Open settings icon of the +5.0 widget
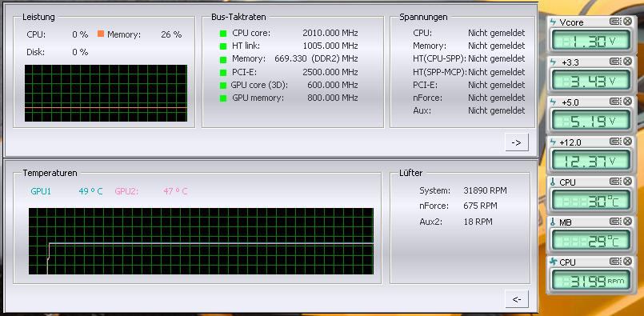Viewport: 644px width, 316px height. [x=615, y=102]
